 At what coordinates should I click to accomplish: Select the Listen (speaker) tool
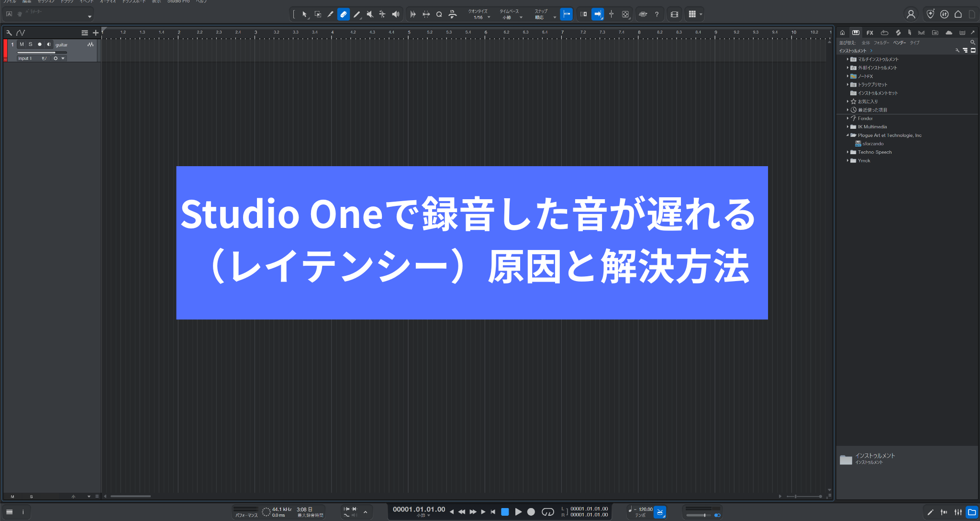[396, 14]
